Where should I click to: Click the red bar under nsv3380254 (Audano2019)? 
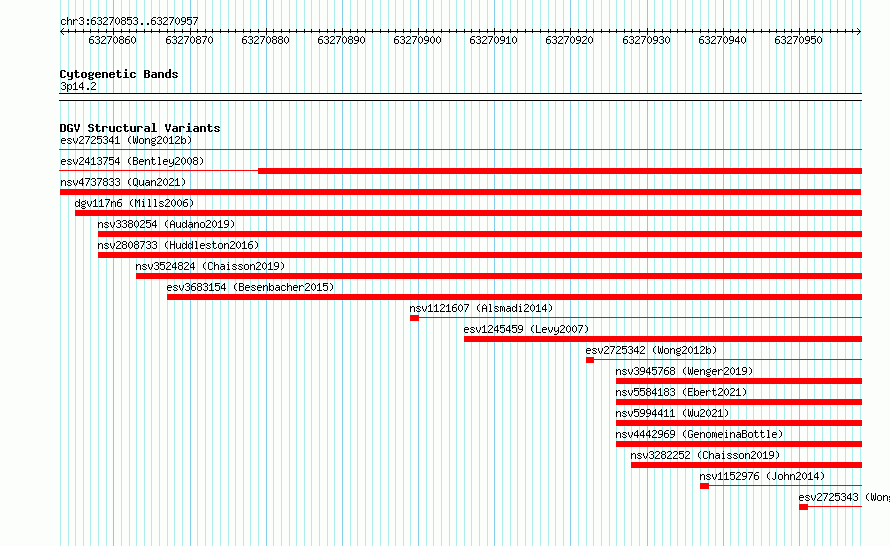(480, 234)
